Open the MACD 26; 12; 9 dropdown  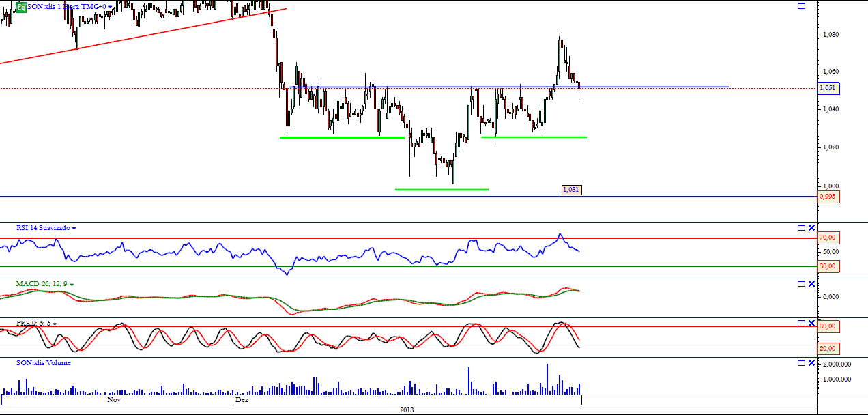(x=72, y=284)
